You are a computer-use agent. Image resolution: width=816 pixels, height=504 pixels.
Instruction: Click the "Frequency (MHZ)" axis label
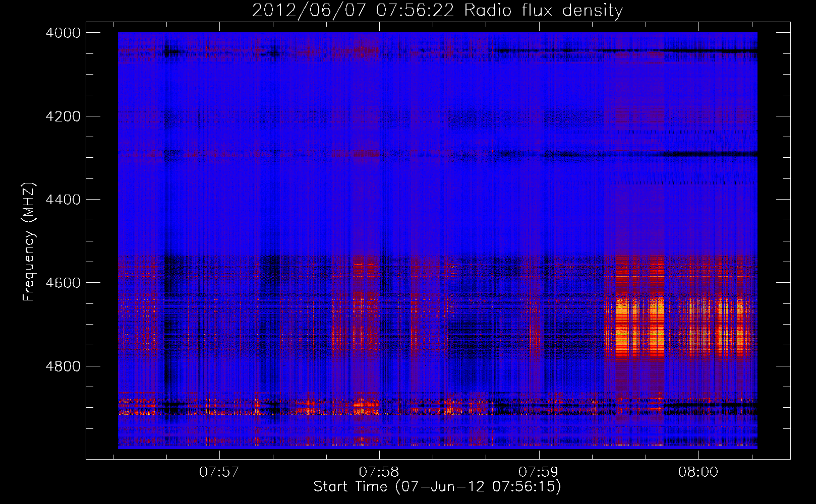(29, 242)
